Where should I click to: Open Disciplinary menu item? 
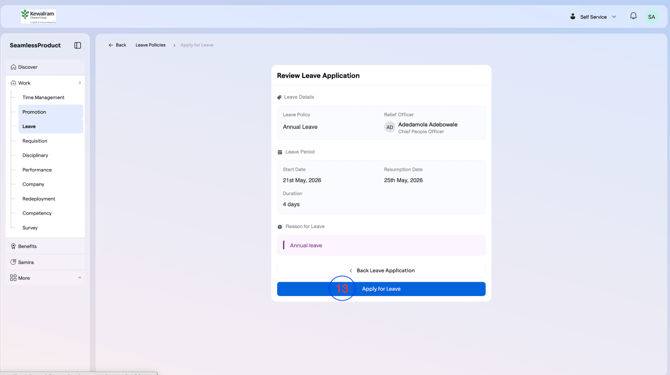[x=35, y=155]
